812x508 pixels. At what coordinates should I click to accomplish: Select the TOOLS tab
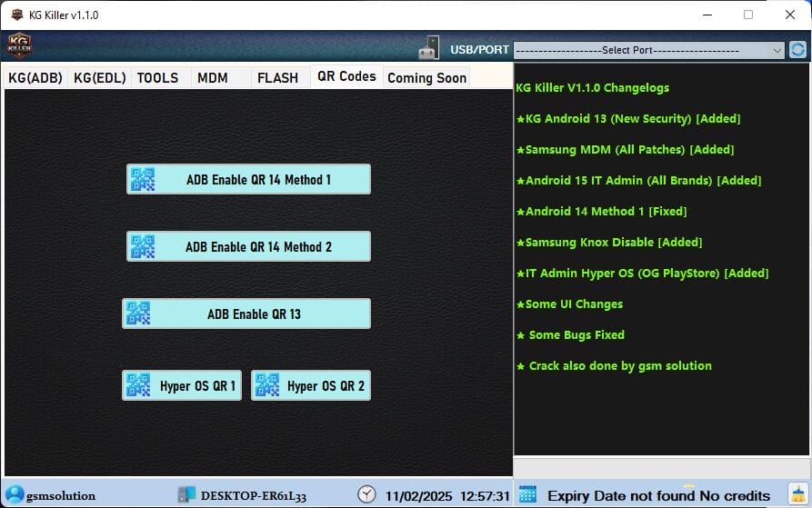(158, 78)
